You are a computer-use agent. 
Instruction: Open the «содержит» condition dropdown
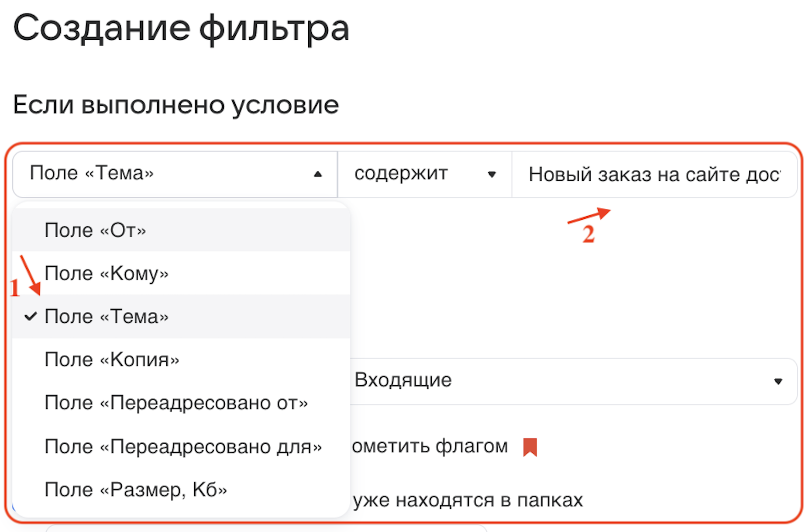(x=423, y=174)
